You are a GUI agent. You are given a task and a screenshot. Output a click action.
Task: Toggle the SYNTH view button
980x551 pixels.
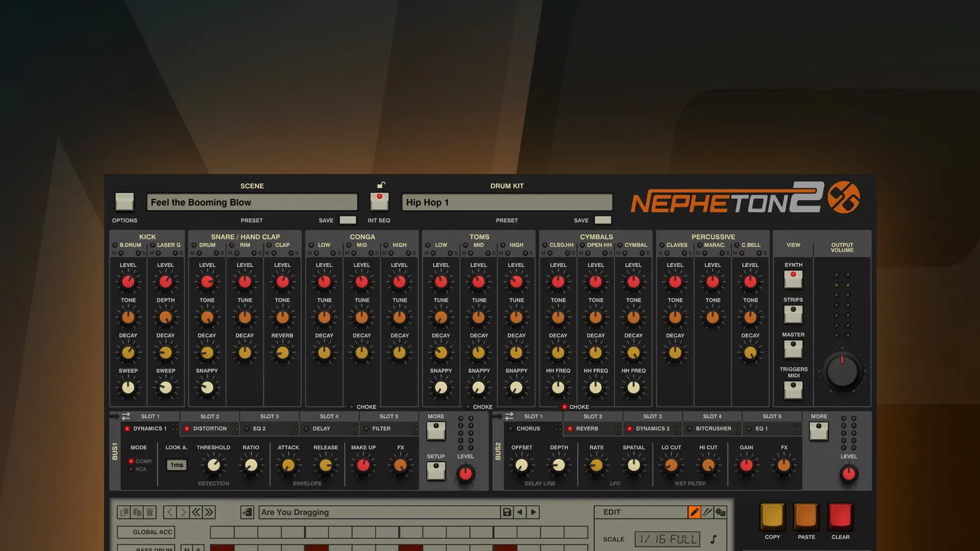793,279
